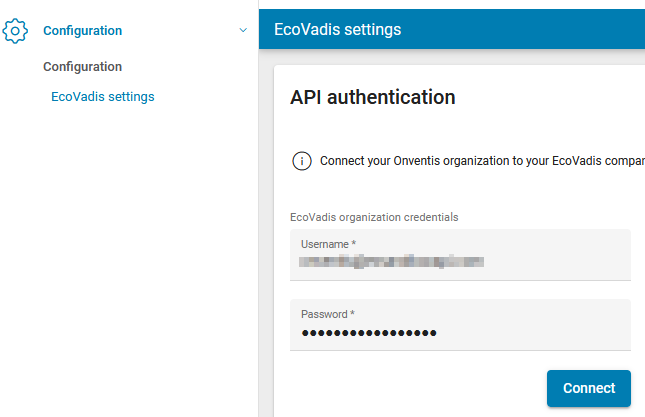
Task: Click blank card area left of Connect
Action: coord(410,388)
